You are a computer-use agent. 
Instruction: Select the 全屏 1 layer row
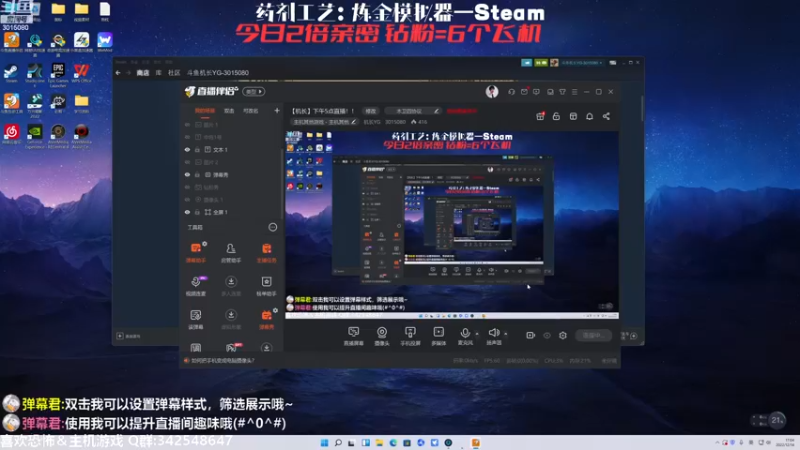coord(231,212)
